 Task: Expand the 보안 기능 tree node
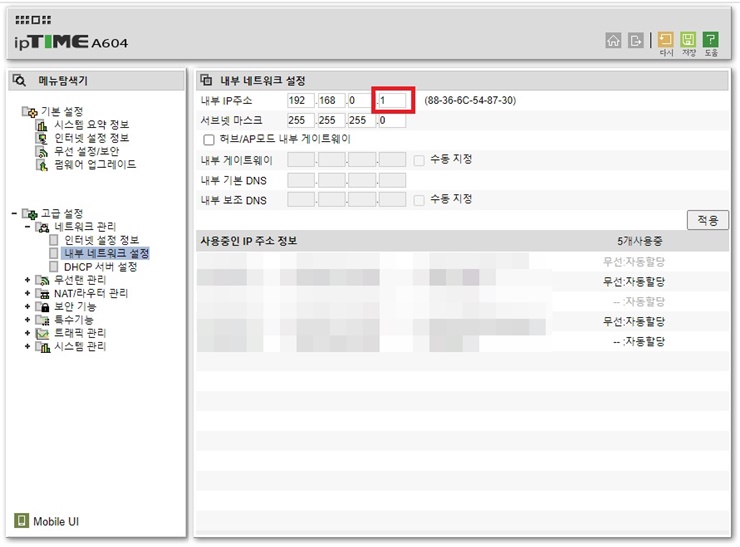27,306
